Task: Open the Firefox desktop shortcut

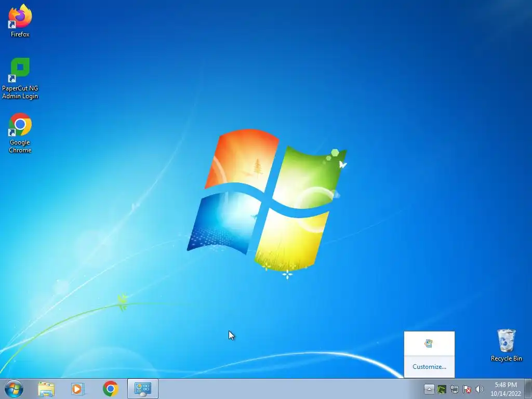Action: pyautogui.click(x=20, y=21)
